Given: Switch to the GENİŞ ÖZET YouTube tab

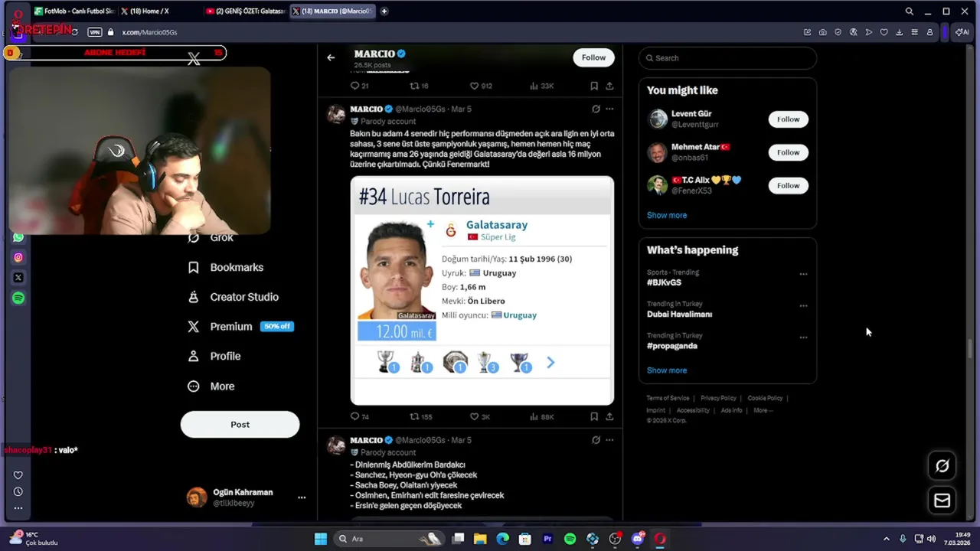Looking at the screenshot, I should pos(245,11).
